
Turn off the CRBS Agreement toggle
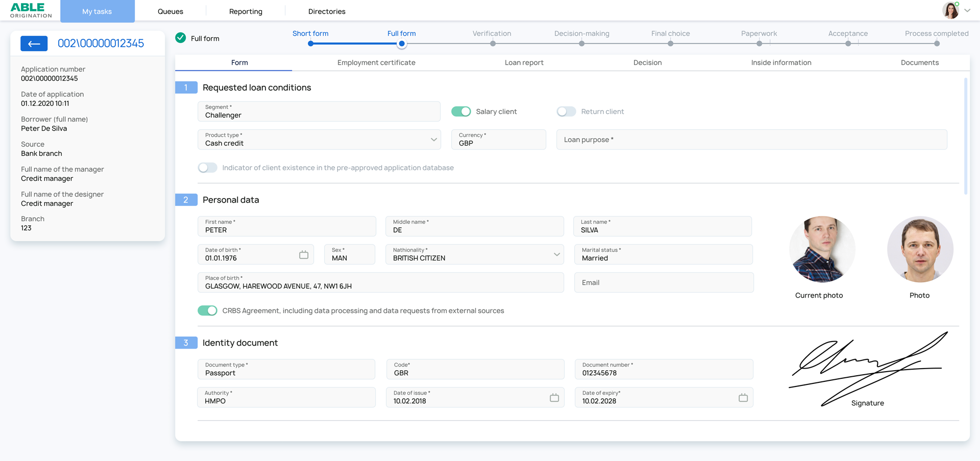point(207,310)
